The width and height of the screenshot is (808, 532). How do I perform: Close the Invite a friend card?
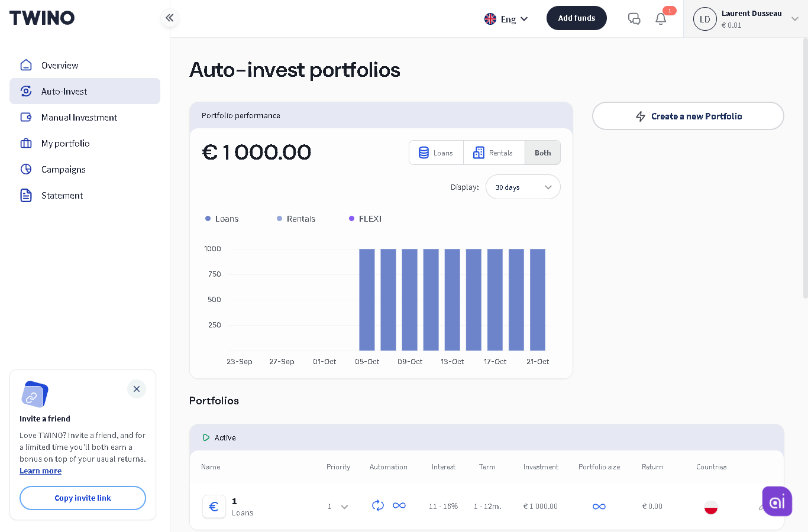(137, 389)
